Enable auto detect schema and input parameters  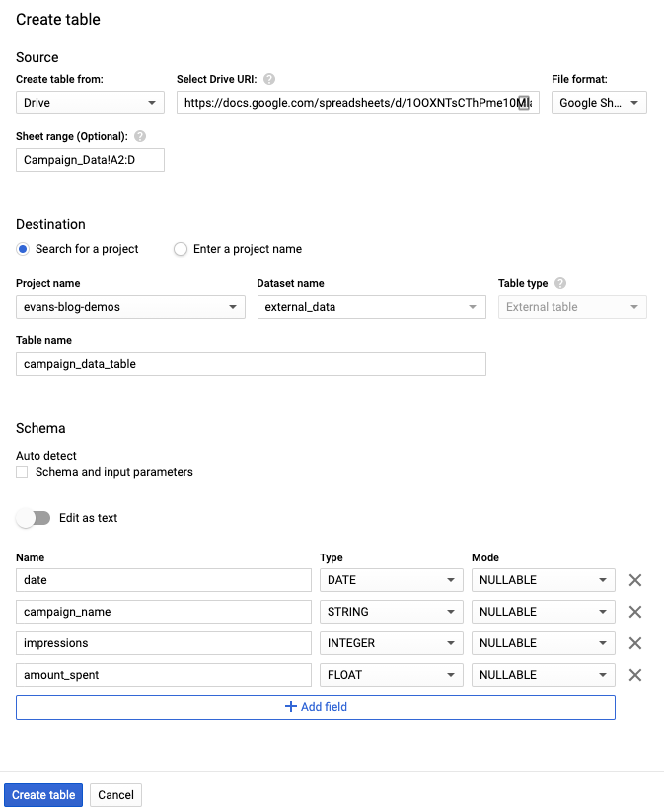[x=23, y=473]
